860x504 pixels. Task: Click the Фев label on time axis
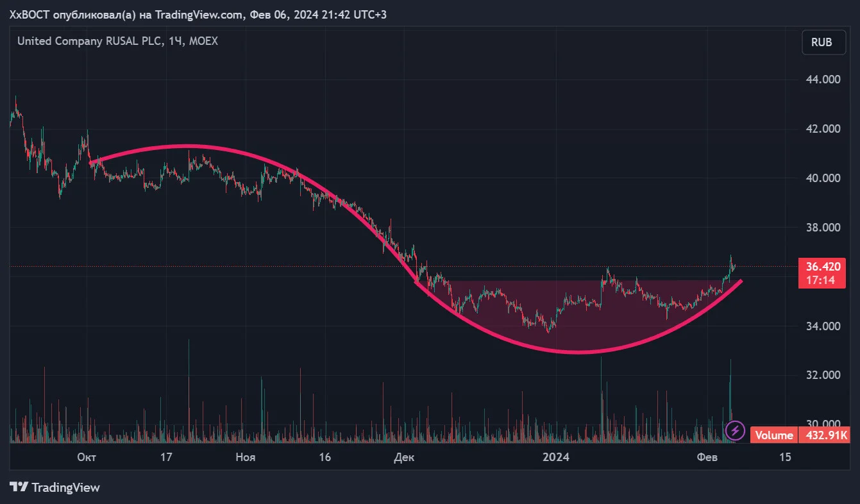[707, 457]
